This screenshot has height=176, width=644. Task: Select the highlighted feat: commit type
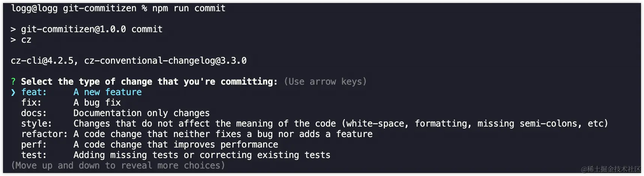34,92
